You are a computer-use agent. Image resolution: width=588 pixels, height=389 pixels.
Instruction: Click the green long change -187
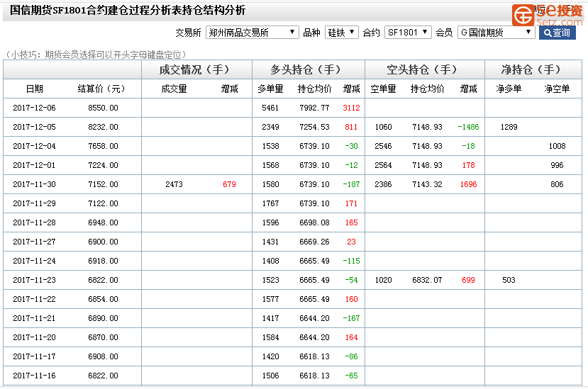click(351, 184)
